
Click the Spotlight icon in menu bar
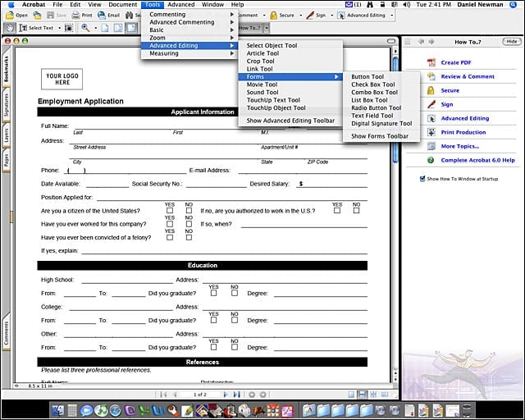click(x=513, y=4)
